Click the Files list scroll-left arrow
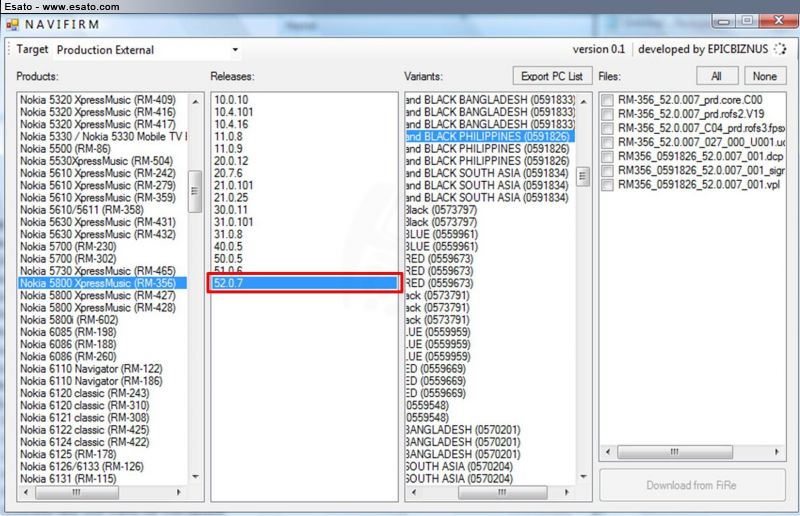The image size is (800, 516). coord(608,452)
